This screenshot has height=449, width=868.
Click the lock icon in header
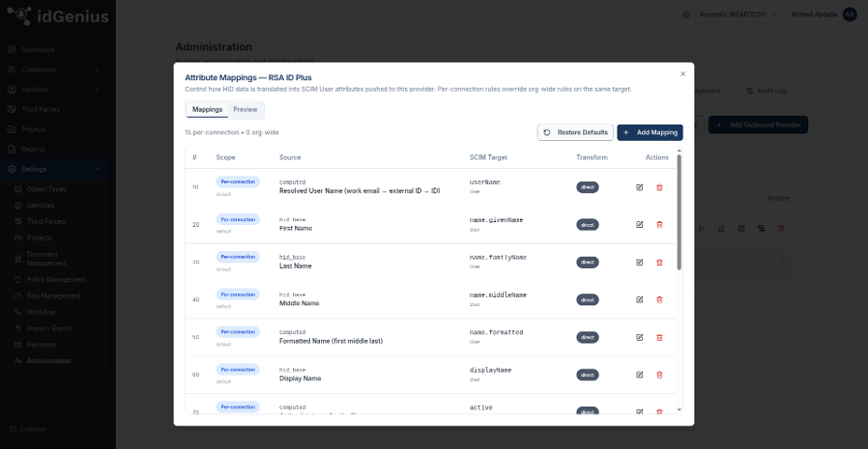coord(686,14)
